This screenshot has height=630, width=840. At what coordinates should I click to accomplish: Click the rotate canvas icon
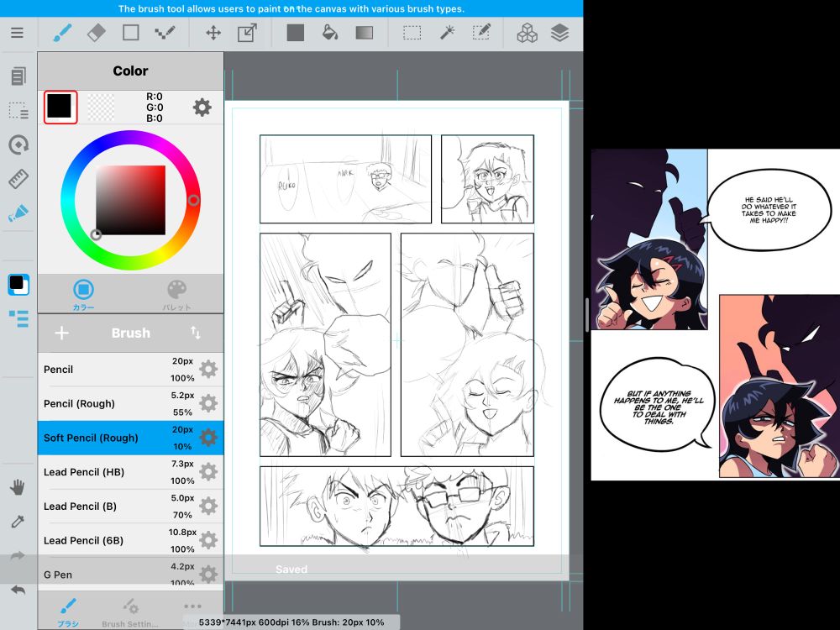18,144
